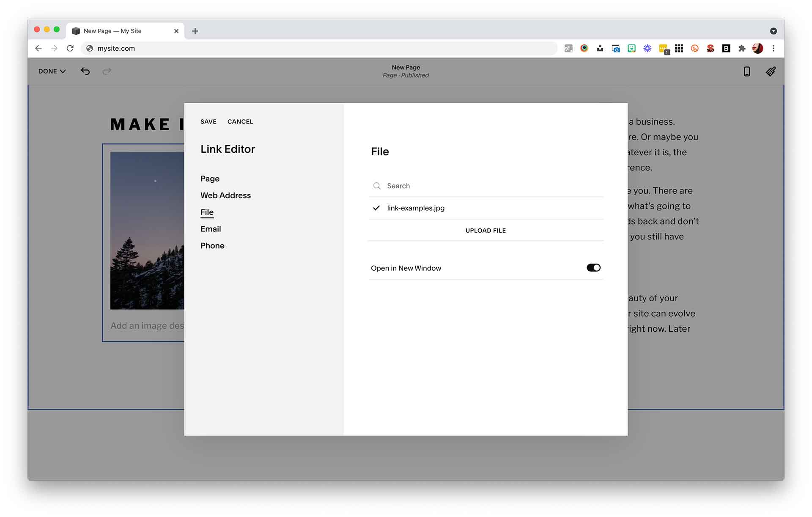Click SAVE in Link Editor
Viewport: 812px width, 517px height.
(208, 121)
